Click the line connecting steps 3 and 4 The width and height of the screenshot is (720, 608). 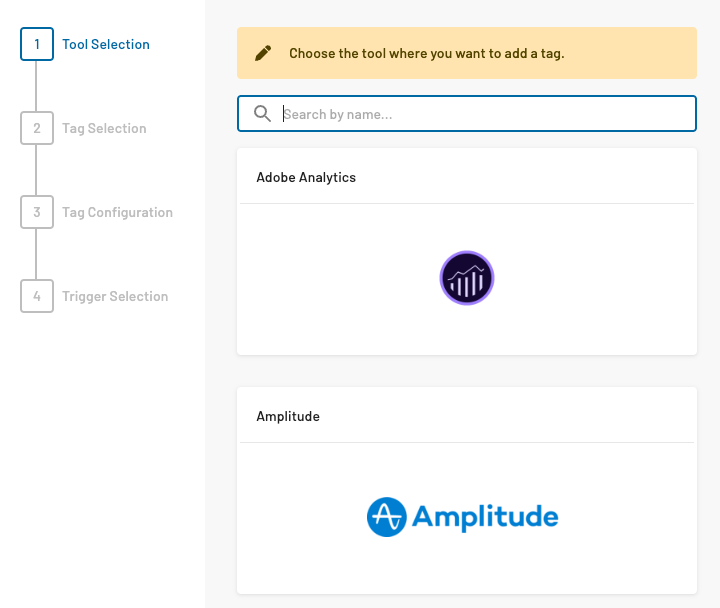click(37, 254)
